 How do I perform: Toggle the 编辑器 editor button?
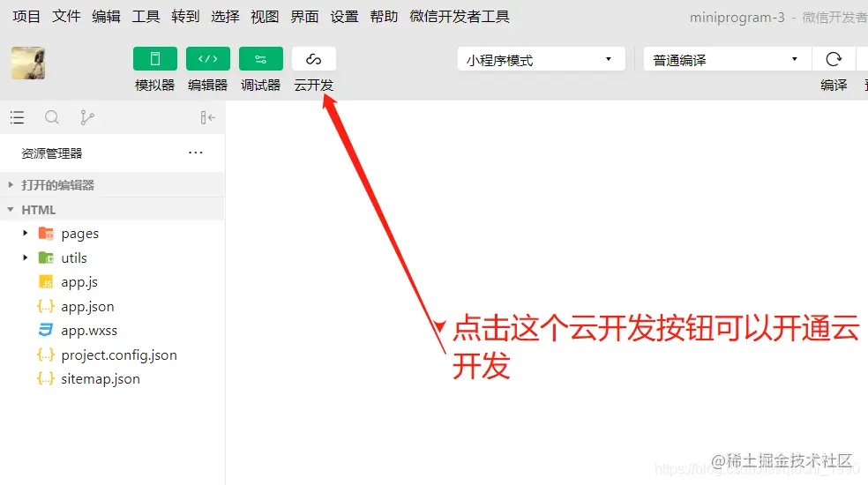pyautogui.click(x=208, y=59)
